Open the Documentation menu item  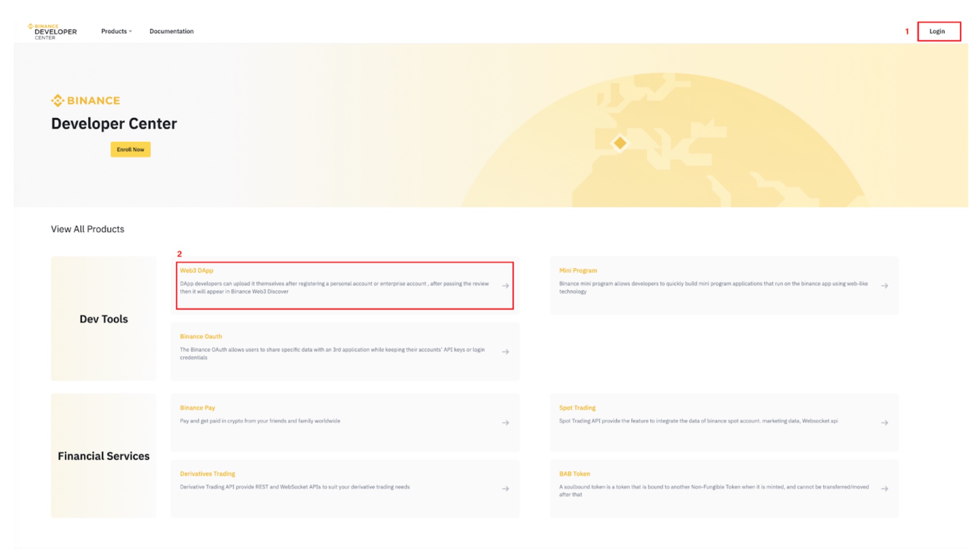(x=171, y=31)
